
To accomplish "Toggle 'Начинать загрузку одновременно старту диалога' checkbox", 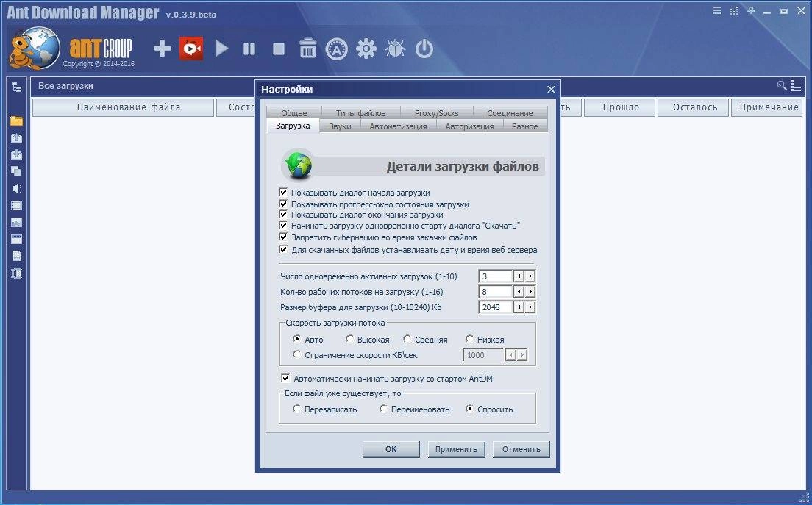I will click(283, 226).
